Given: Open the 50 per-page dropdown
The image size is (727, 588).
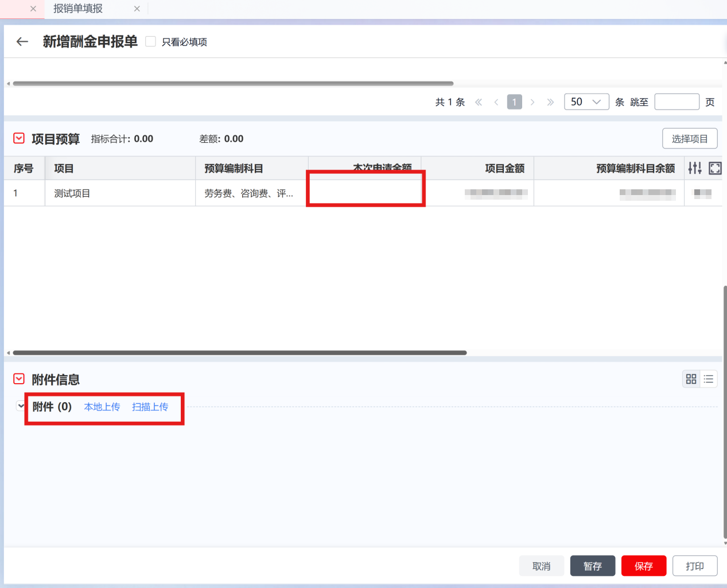Looking at the screenshot, I should [x=586, y=102].
